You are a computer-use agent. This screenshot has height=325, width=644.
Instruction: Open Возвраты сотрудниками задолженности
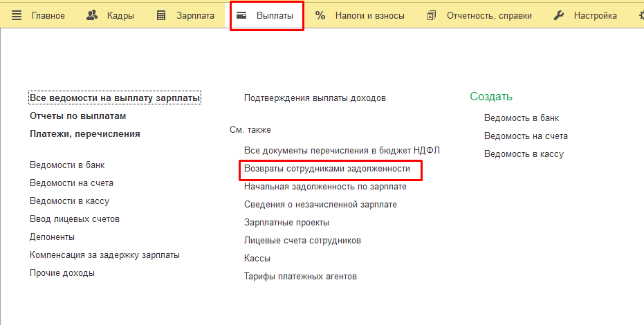327,169
